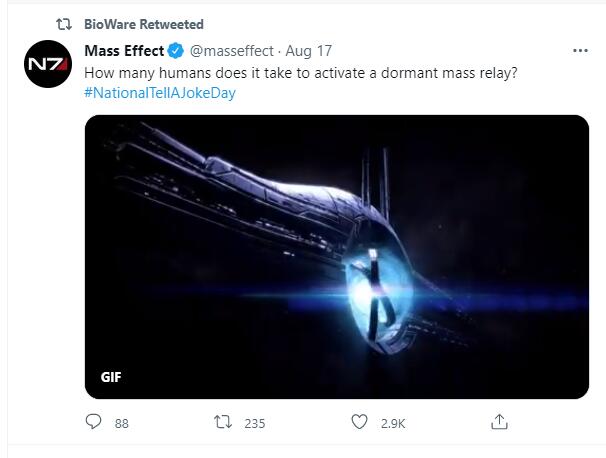Image resolution: width=606 pixels, height=458 pixels.
Task: Open the #NationalTellAJokeDay hashtag
Action: pyautogui.click(x=160, y=93)
